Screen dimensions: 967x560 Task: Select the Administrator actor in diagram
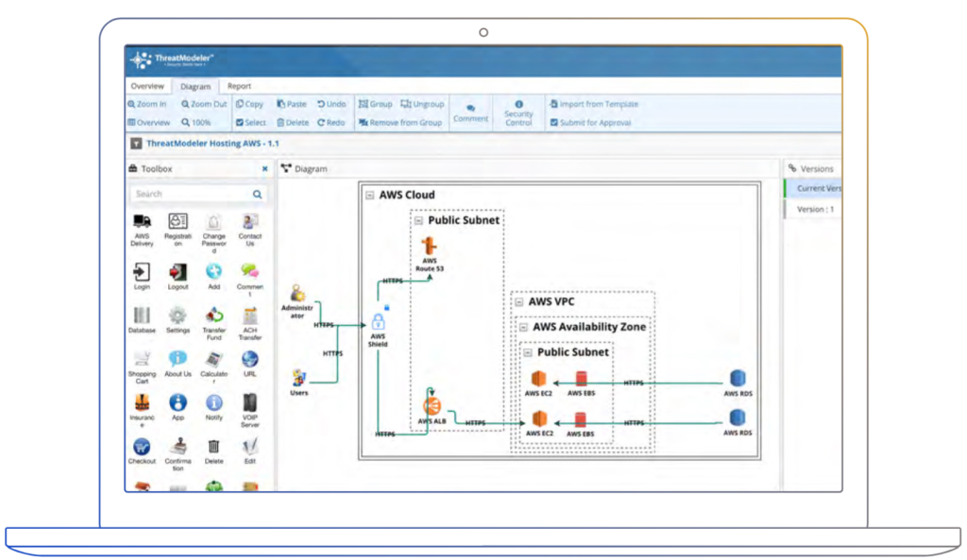coord(297,293)
